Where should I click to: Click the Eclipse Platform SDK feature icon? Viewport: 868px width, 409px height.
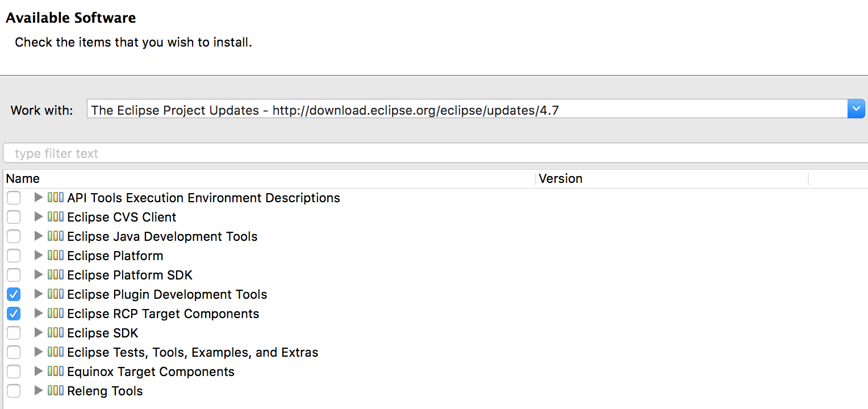tap(56, 275)
